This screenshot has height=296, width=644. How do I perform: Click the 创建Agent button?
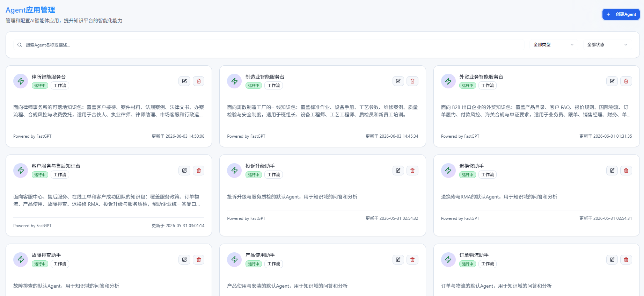(x=621, y=14)
